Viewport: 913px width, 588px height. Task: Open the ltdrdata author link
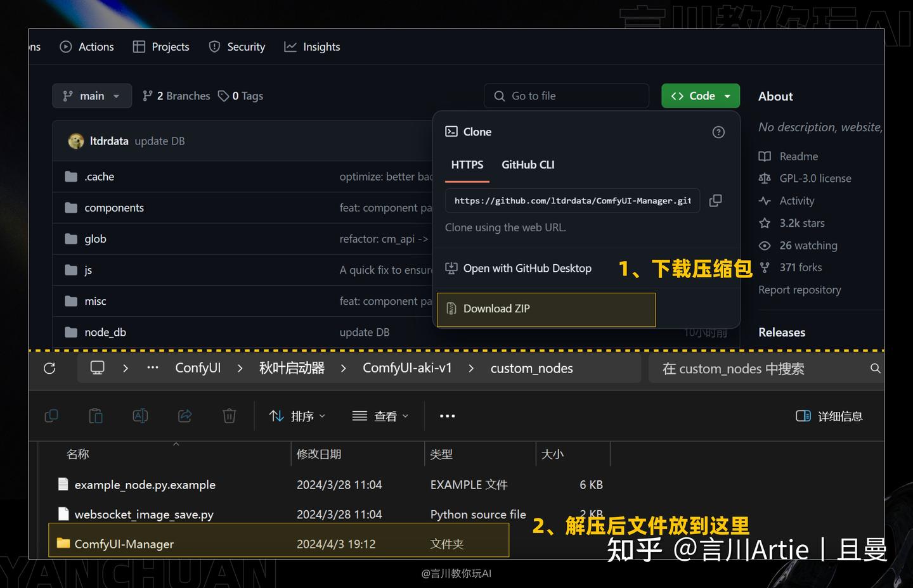click(109, 141)
